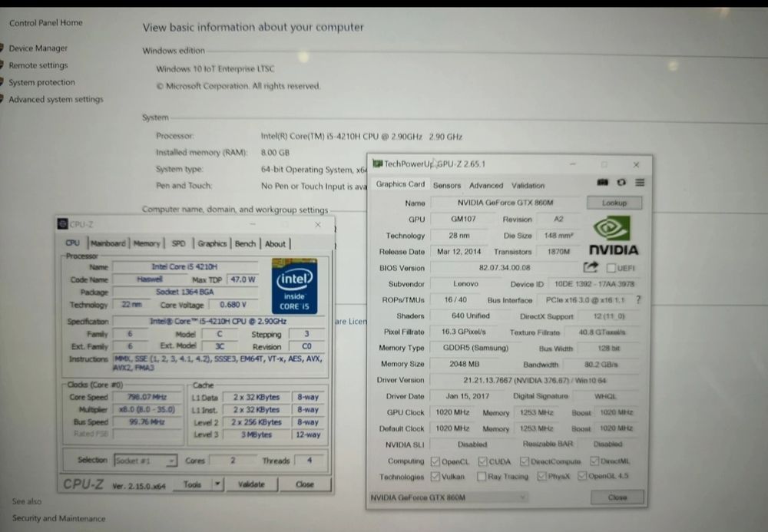Click the CPU Name field Intel Core i5 4210H
Screen dimensions: 768x532
(184, 266)
